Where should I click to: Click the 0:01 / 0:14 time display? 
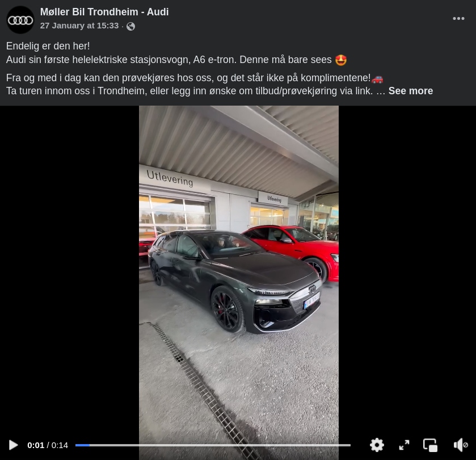48,445
